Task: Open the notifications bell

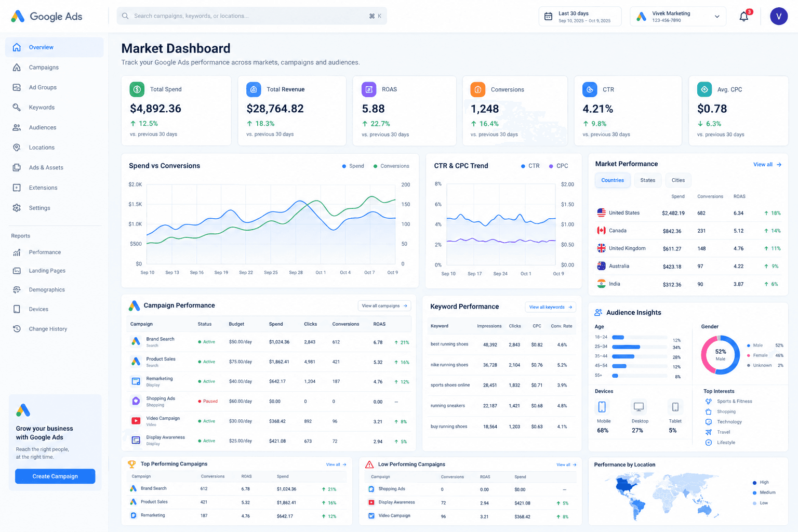Action: pos(744,17)
